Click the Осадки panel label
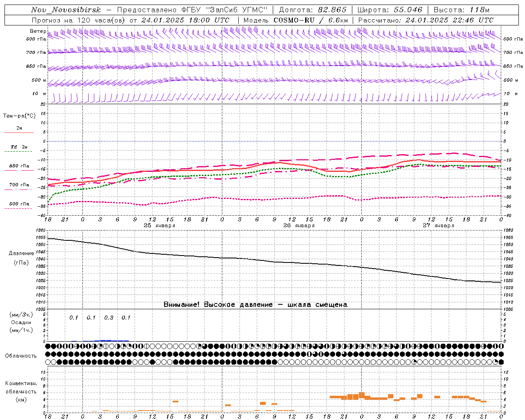Image resolution: width=525 pixels, height=420 pixels. 21,322
